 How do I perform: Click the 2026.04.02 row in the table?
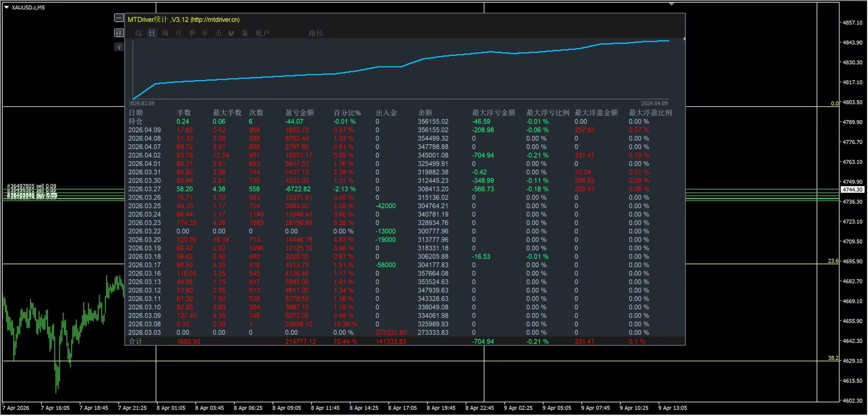[145, 155]
